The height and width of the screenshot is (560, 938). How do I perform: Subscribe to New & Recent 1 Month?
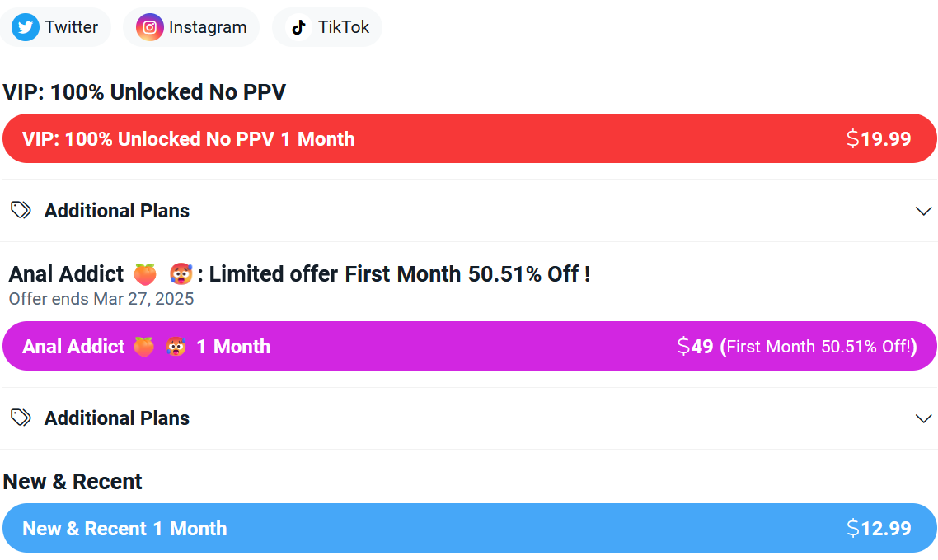click(470, 529)
